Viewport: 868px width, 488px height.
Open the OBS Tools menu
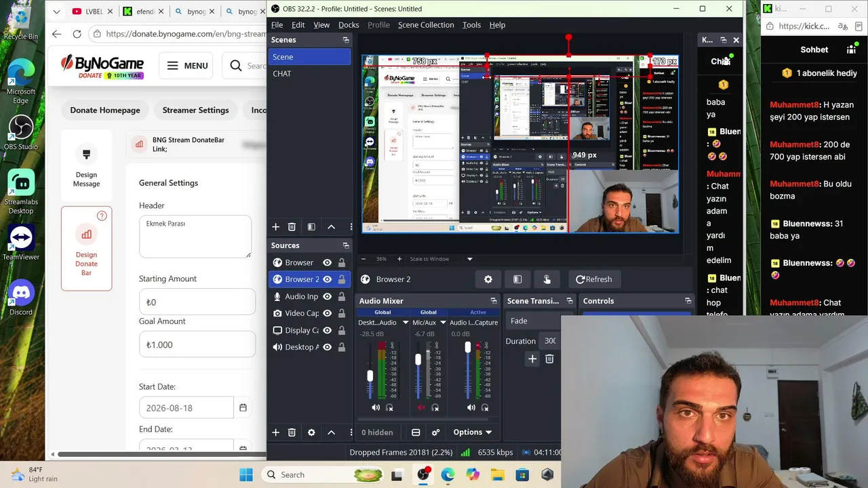471,25
